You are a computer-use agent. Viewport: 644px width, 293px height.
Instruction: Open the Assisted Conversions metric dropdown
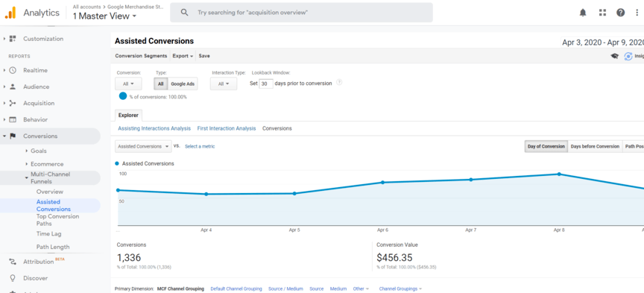tap(143, 146)
